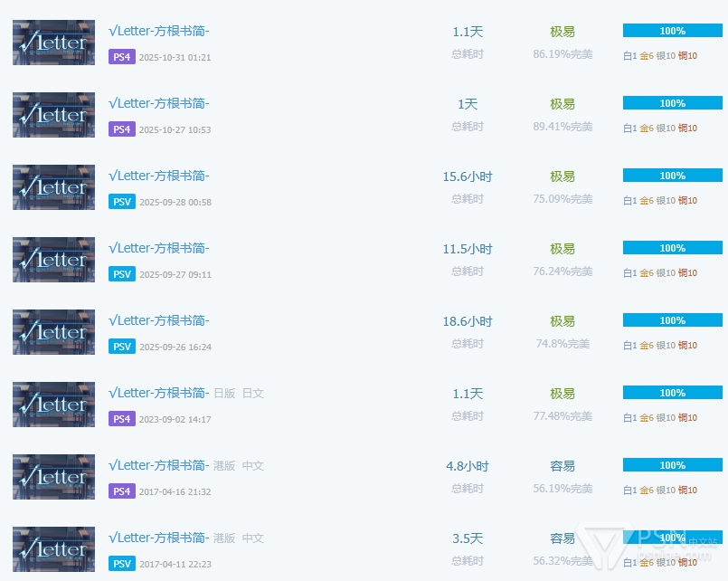This screenshot has height=581, width=728.
Task: Open the √Letter-方根书简- title with 89.41%完美
Action: point(158,103)
